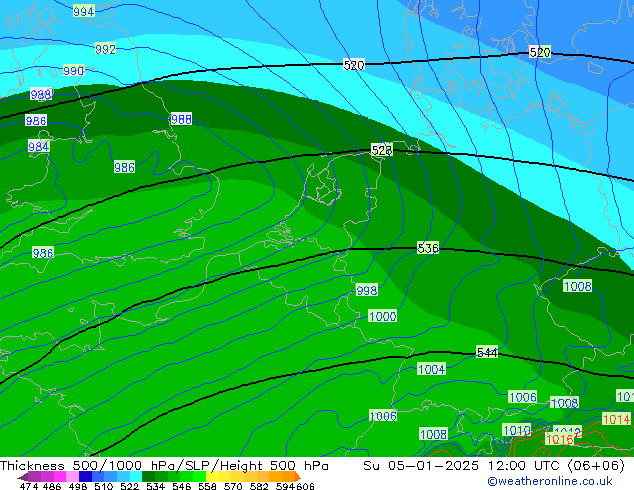634x490 pixels.
Task: Click the 534 legend value
Action: point(155,486)
